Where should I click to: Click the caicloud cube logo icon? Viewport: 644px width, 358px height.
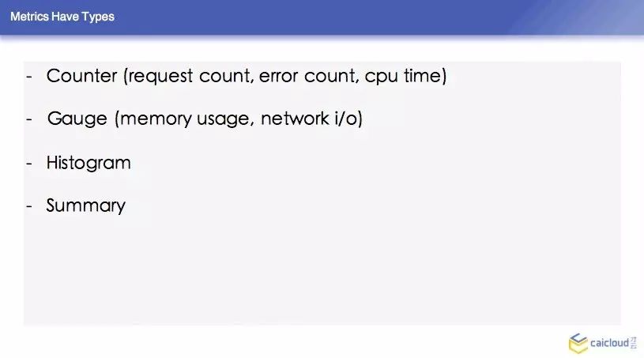coord(578,343)
